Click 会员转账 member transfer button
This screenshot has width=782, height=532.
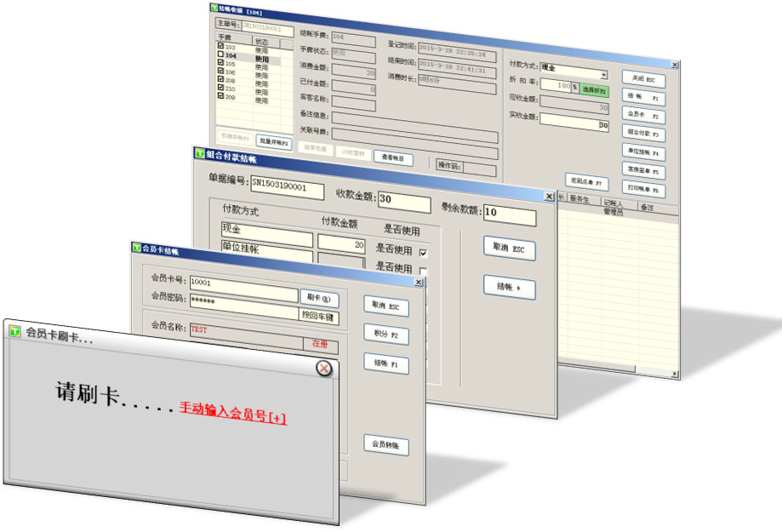(387, 444)
